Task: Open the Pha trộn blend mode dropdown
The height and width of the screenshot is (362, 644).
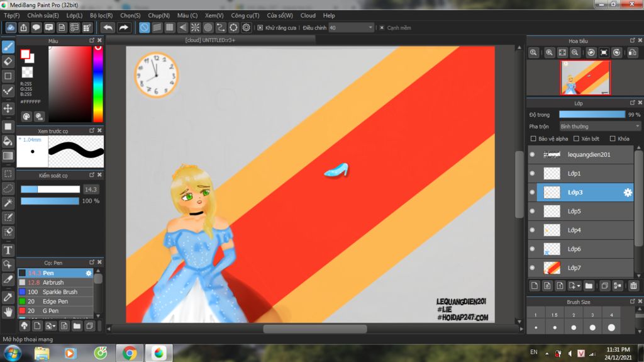Action: tap(599, 127)
